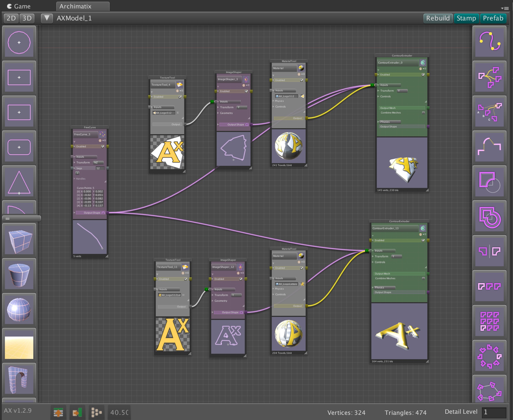Select the plan sweep profile tool icon
The width and height of the screenshot is (513, 420).
490,148
